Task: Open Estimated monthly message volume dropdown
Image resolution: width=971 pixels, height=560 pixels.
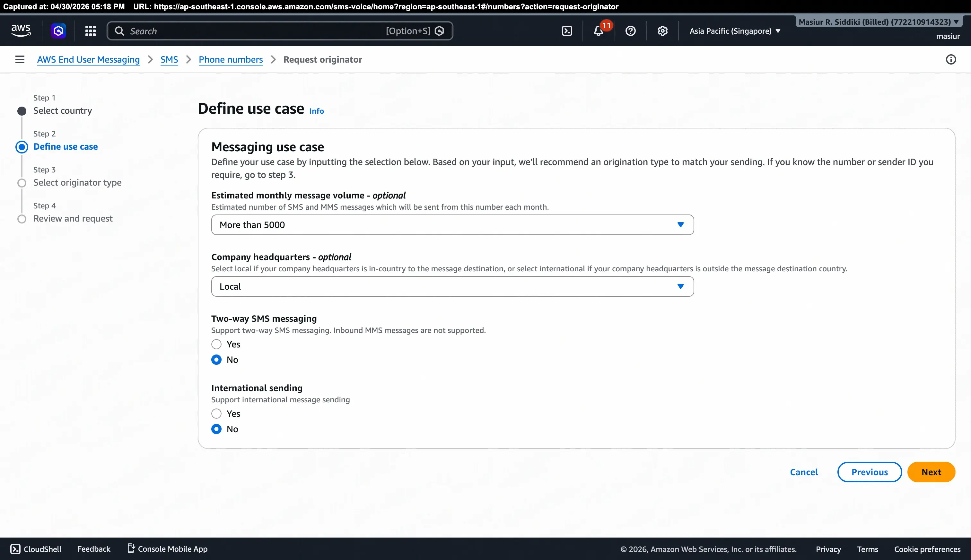Action: [x=452, y=225]
